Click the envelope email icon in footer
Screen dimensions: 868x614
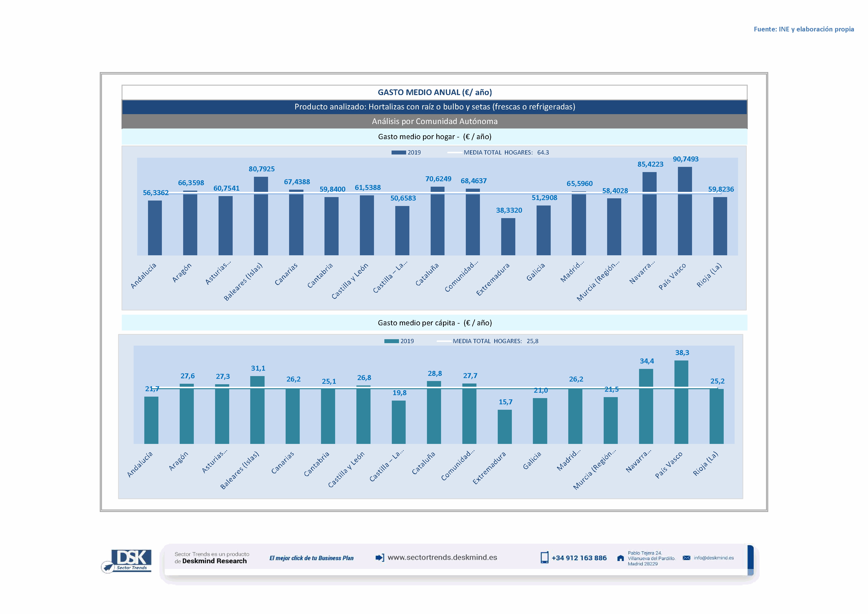687,558
